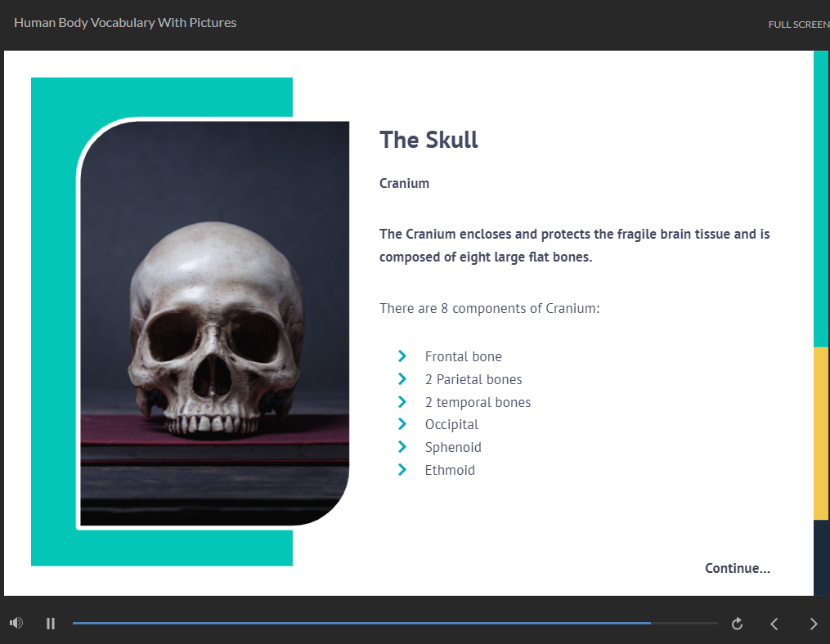The image size is (830, 644).
Task: Click the chevron bullet beside Occipital
Action: (402, 424)
